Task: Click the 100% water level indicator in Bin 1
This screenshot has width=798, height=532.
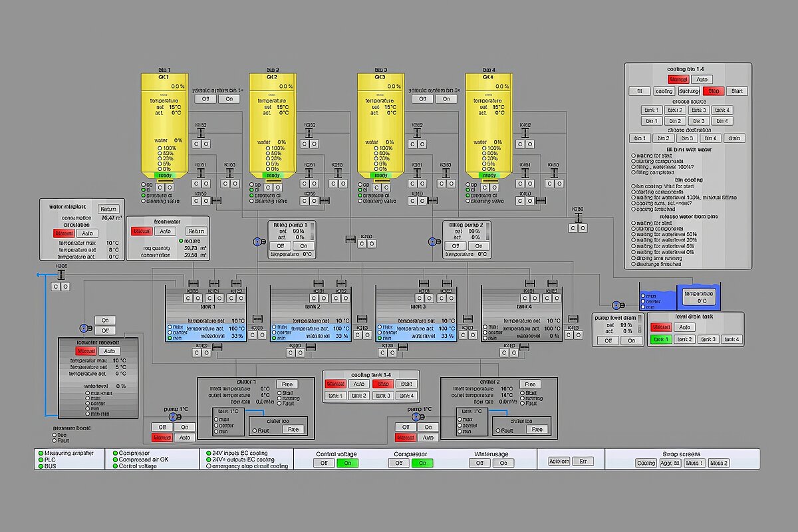Action: click(159, 148)
